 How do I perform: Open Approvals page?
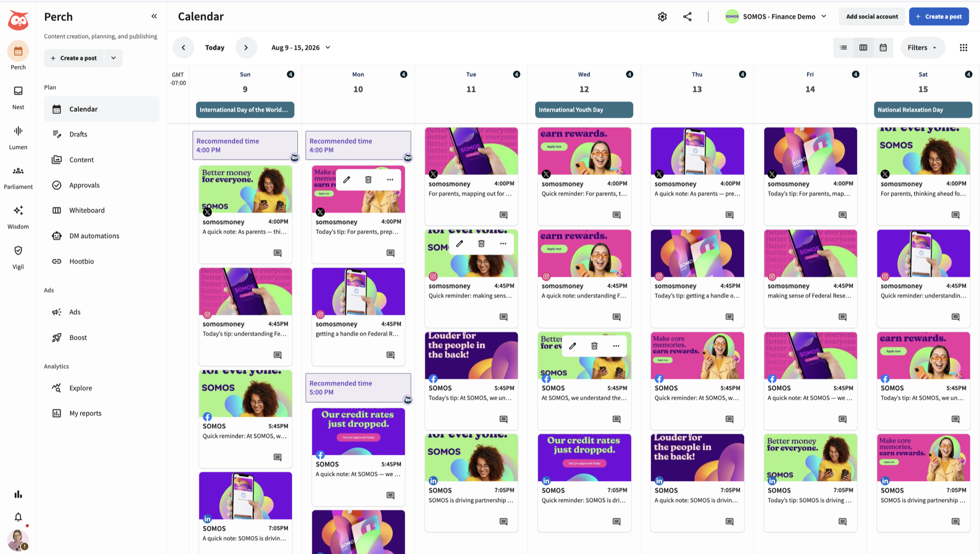(102, 185)
